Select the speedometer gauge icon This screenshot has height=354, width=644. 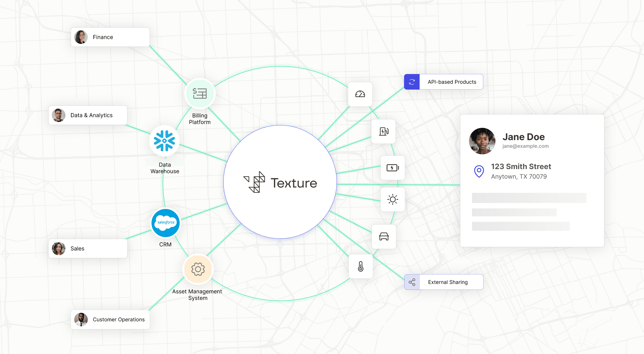pyautogui.click(x=360, y=94)
